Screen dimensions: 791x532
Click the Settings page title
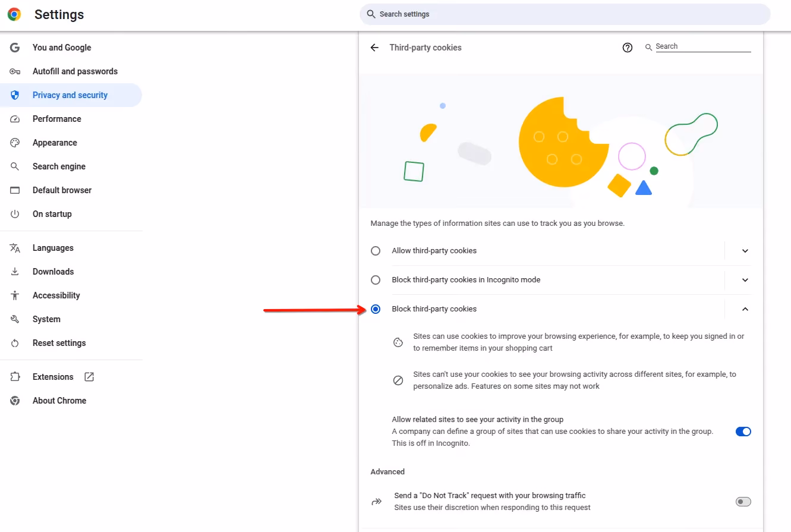(59, 15)
